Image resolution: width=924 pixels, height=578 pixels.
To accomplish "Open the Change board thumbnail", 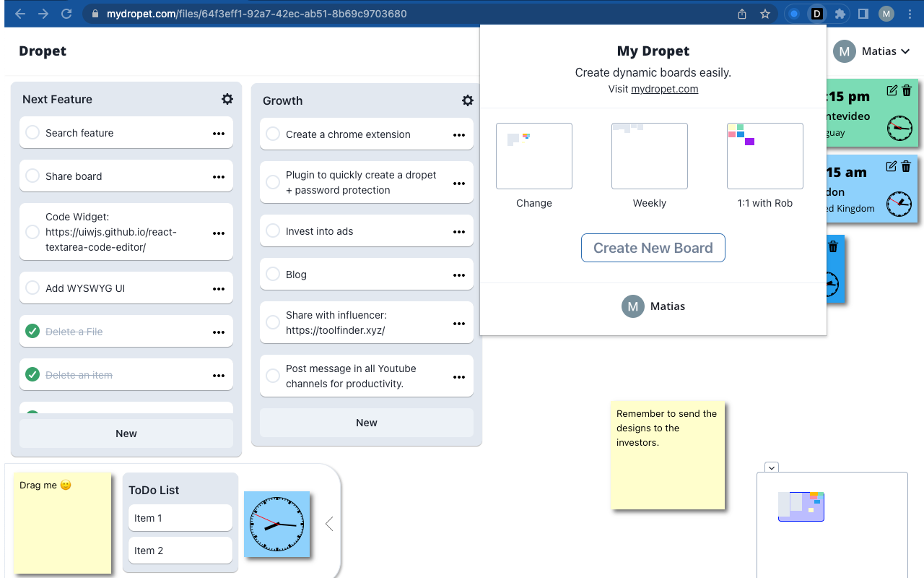I will pos(534,156).
